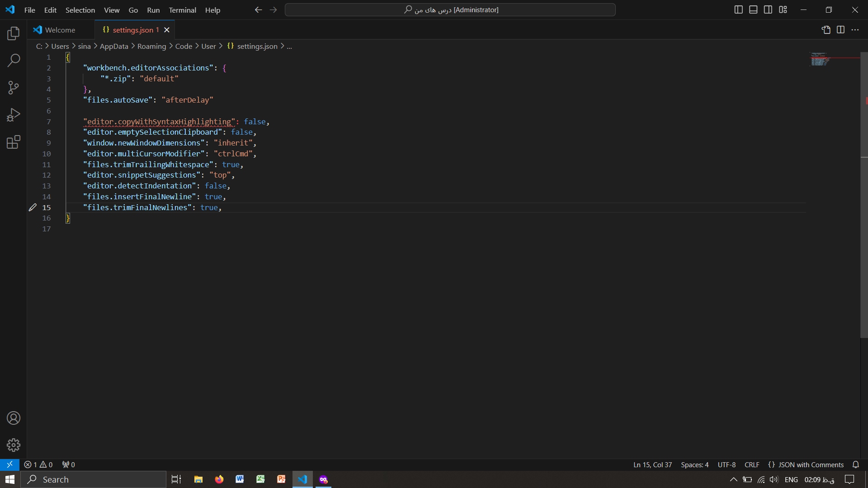This screenshot has height=488, width=868.
Task: Open the Accounts menu icon
Action: click(x=14, y=418)
